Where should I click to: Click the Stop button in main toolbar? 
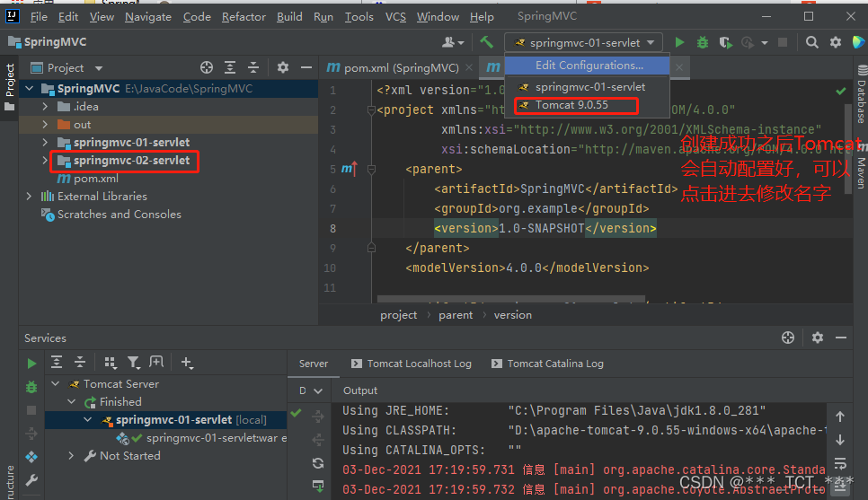click(783, 42)
